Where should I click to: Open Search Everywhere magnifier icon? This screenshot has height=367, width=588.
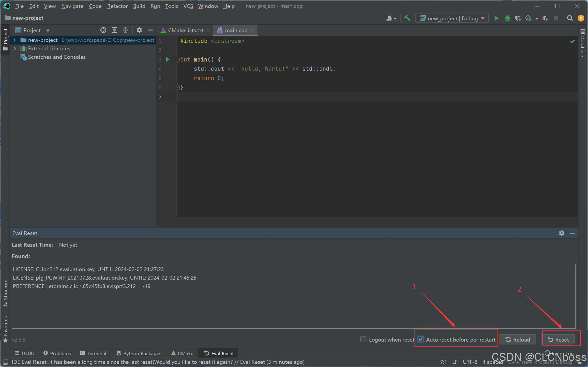570,18
